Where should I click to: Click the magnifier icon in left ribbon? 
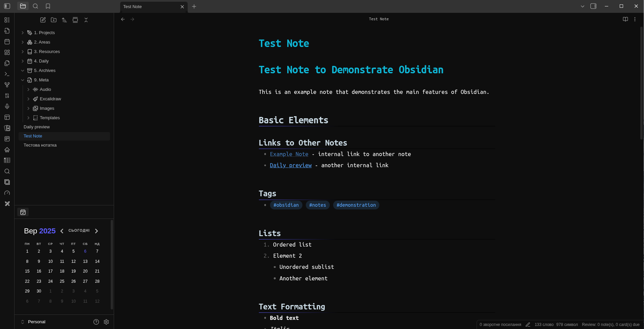[x=7, y=171]
